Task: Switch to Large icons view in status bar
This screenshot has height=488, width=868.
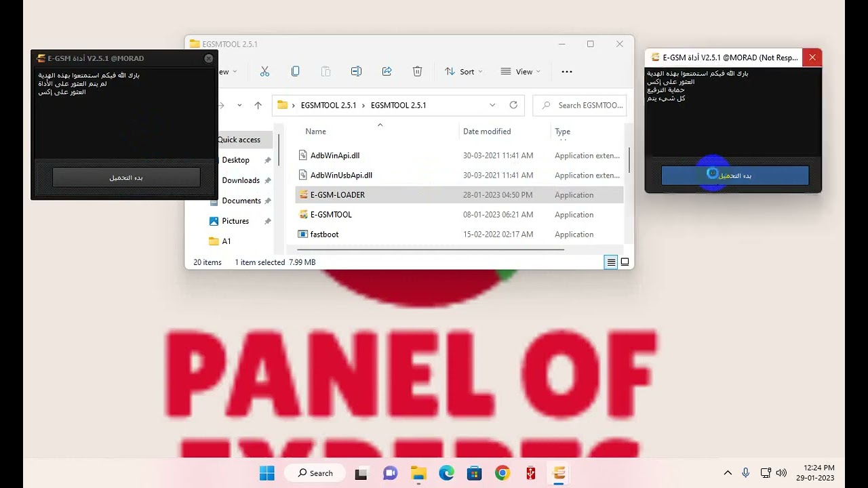Action: pyautogui.click(x=625, y=262)
